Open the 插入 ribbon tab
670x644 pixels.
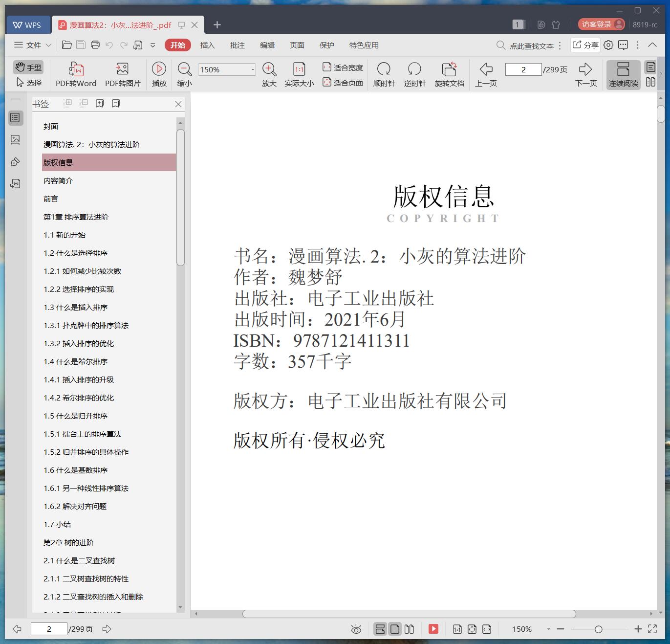(x=207, y=45)
